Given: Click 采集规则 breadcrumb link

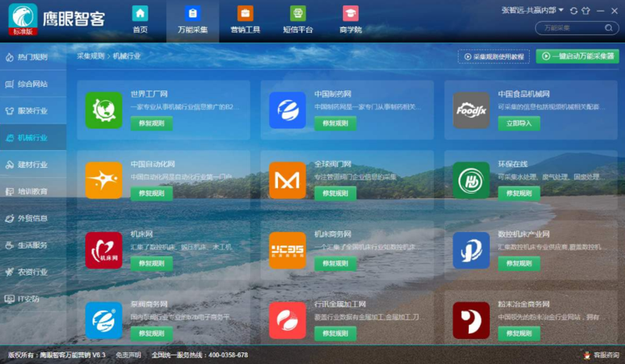Looking at the screenshot, I should [x=91, y=56].
